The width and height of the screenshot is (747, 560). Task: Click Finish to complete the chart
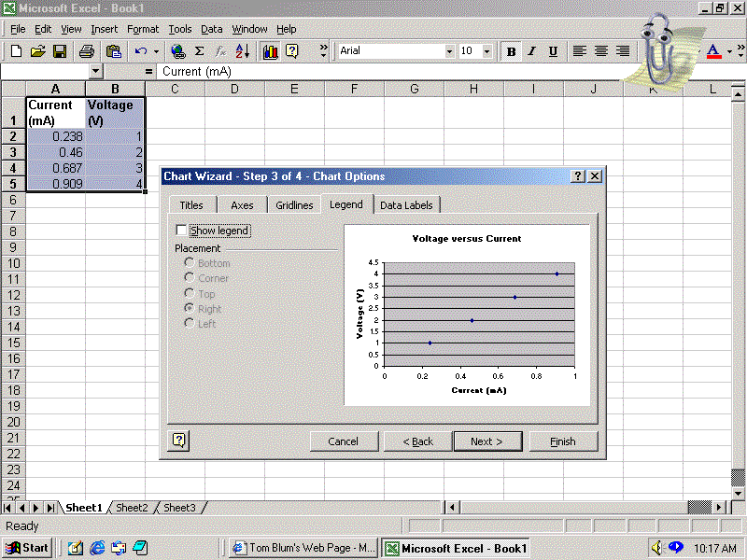coord(563,441)
